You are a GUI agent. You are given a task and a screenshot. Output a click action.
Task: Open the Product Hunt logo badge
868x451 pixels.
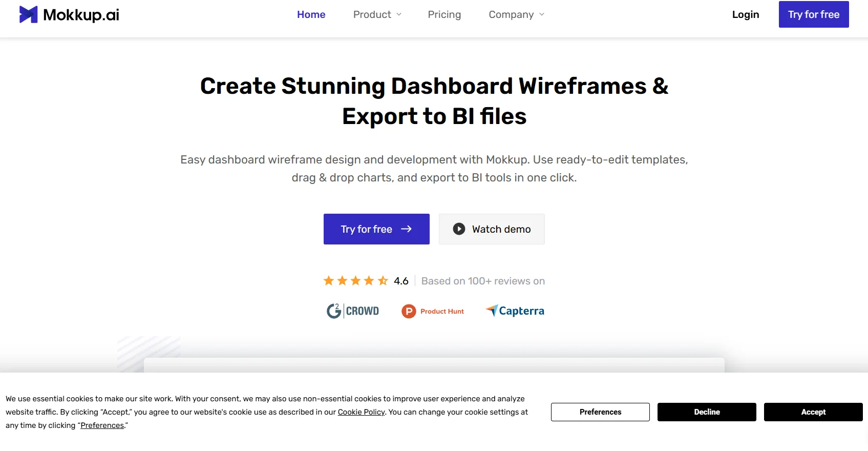pos(433,311)
